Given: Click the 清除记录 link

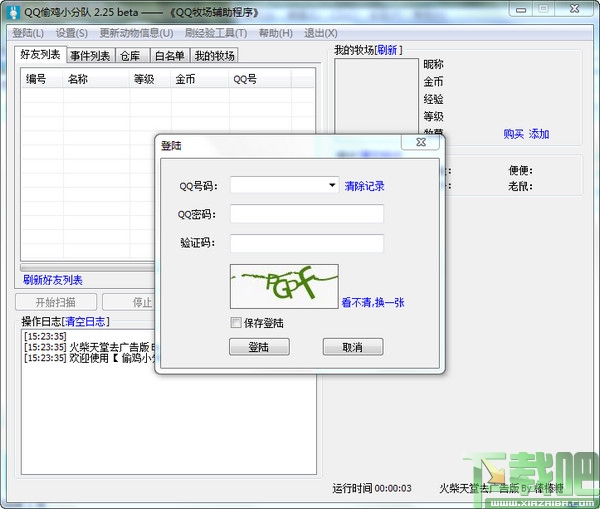Looking at the screenshot, I should tap(364, 186).
